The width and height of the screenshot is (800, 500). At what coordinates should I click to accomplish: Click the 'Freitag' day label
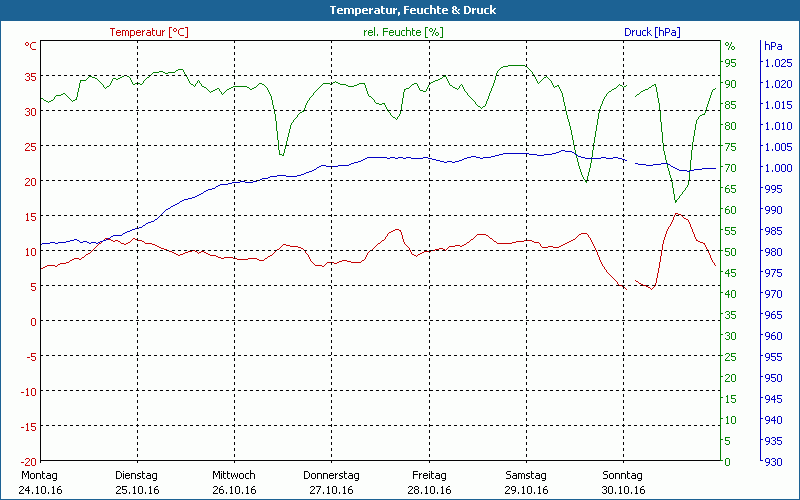click(429, 476)
